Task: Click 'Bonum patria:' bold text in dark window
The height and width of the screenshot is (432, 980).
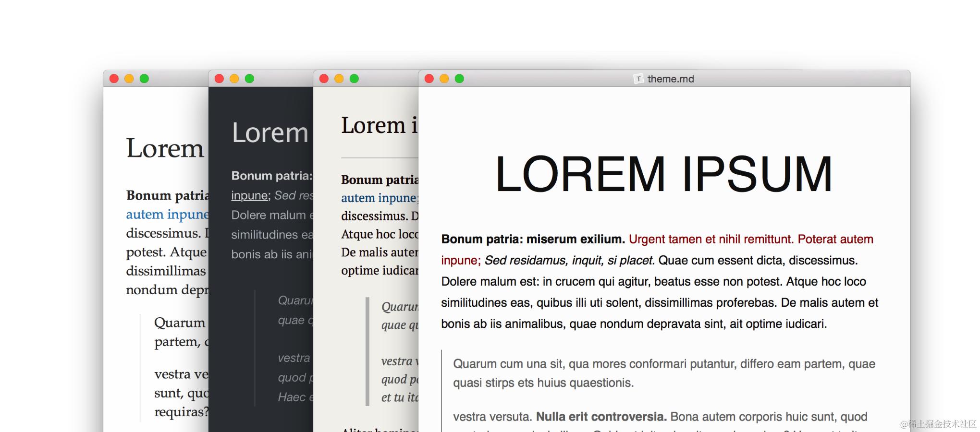Action: pyautogui.click(x=272, y=176)
